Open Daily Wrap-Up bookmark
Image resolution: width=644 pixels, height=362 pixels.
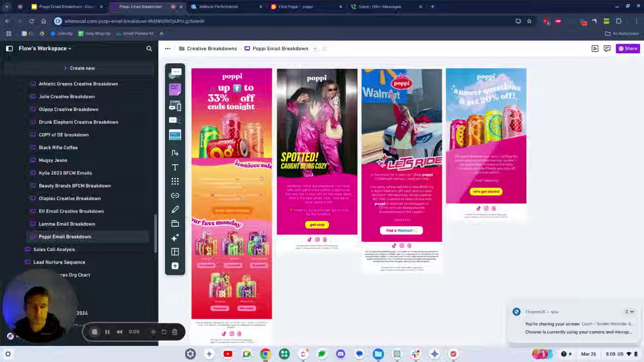point(94,34)
